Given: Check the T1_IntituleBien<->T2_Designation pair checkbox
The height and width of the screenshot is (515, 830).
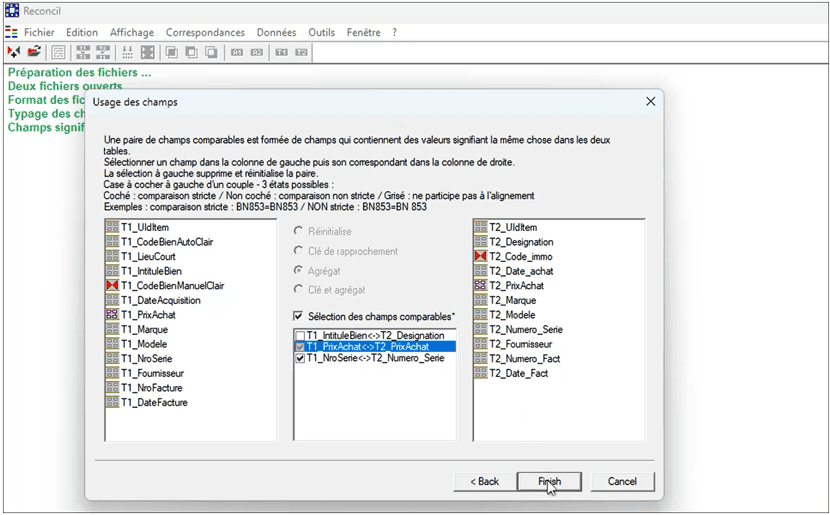Looking at the screenshot, I should pos(300,335).
